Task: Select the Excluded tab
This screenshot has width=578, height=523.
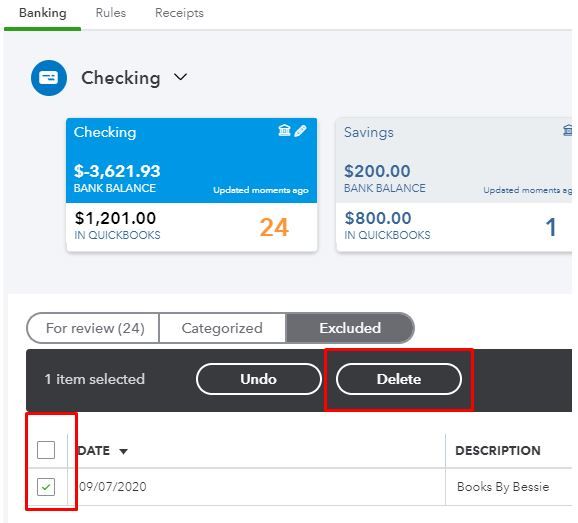Action: [x=350, y=328]
